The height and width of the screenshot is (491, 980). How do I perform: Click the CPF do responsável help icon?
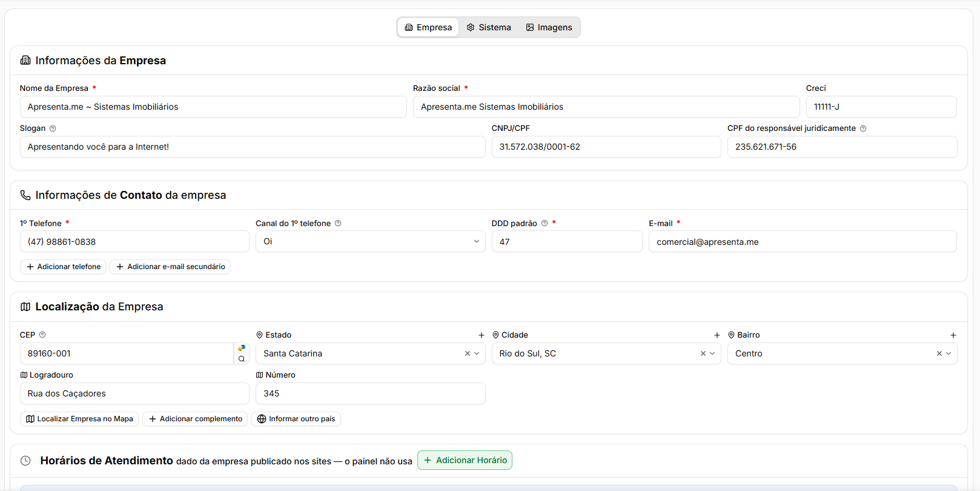click(x=863, y=129)
